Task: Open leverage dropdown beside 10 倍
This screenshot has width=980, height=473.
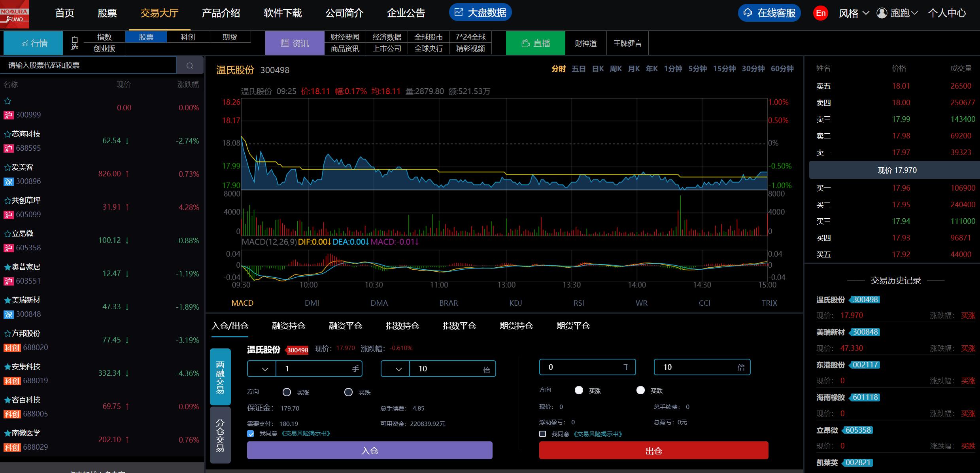Action: tap(395, 369)
